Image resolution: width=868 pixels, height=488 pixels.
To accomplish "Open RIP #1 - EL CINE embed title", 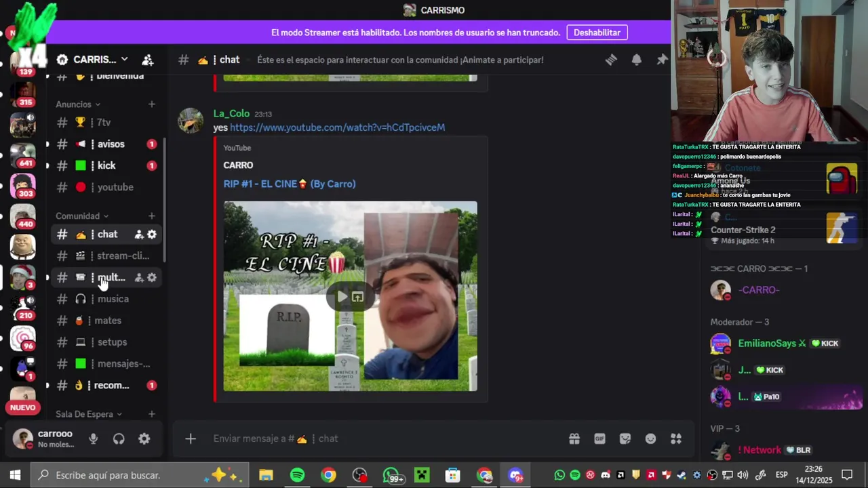I will 290,184.
